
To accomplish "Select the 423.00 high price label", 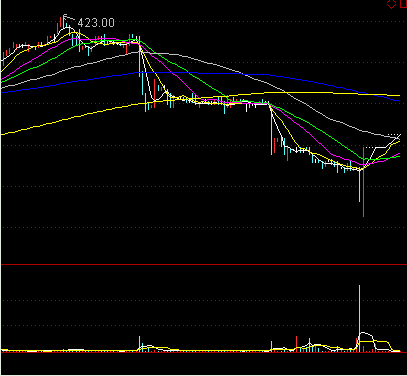I will pos(96,23).
